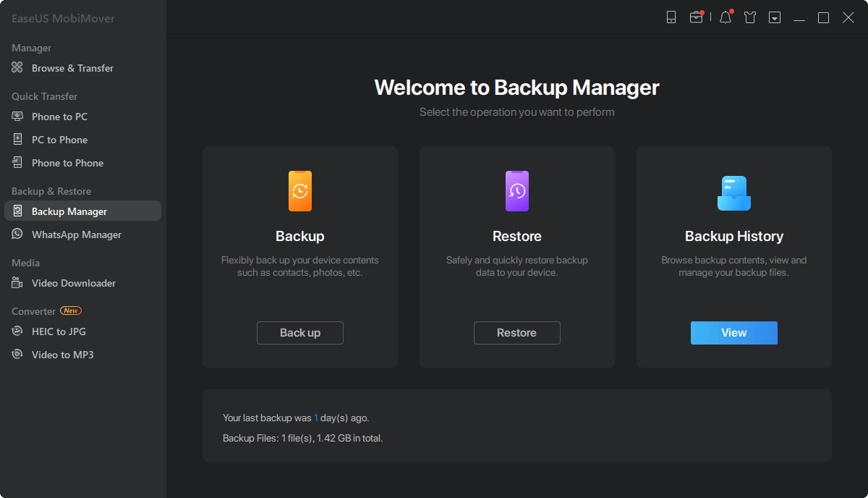Click 'Your last backup was 1 day(s) ago' text
This screenshot has height=498, width=868.
point(296,418)
